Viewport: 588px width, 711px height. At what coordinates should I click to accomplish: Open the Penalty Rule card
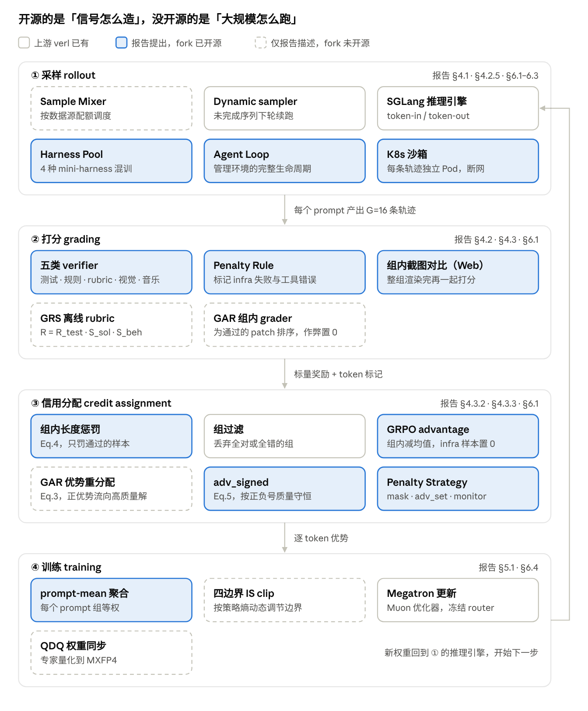285,272
